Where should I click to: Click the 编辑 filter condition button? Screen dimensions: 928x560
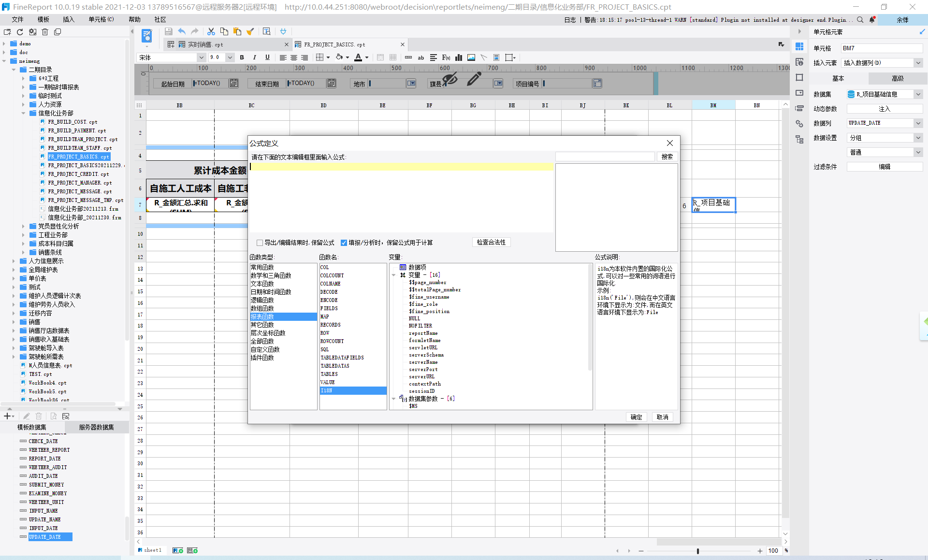point(884,167)
